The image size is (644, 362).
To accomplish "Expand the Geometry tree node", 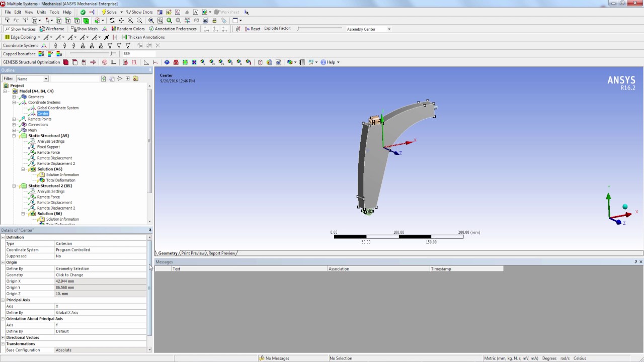I will [x=14, y=97].
